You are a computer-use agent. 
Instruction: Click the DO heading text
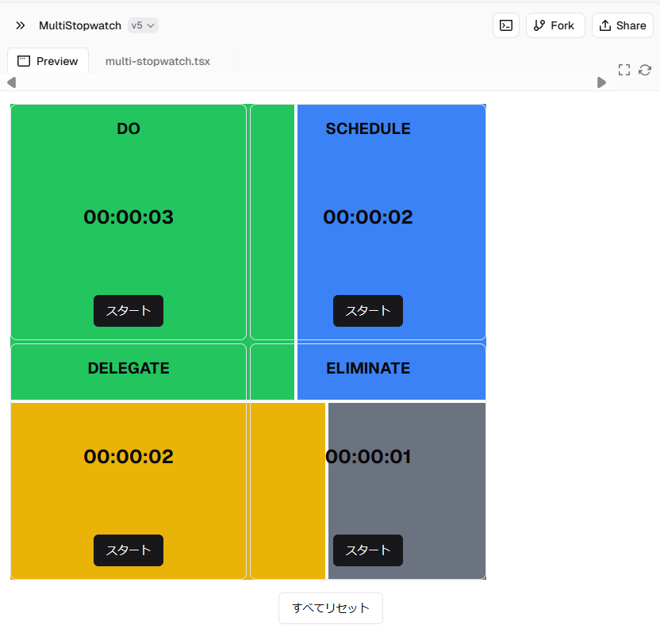point(129,128)
